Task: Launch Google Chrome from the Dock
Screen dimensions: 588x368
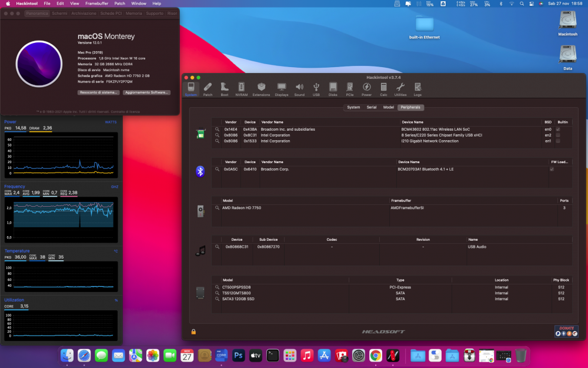Action: click(375, 355)
